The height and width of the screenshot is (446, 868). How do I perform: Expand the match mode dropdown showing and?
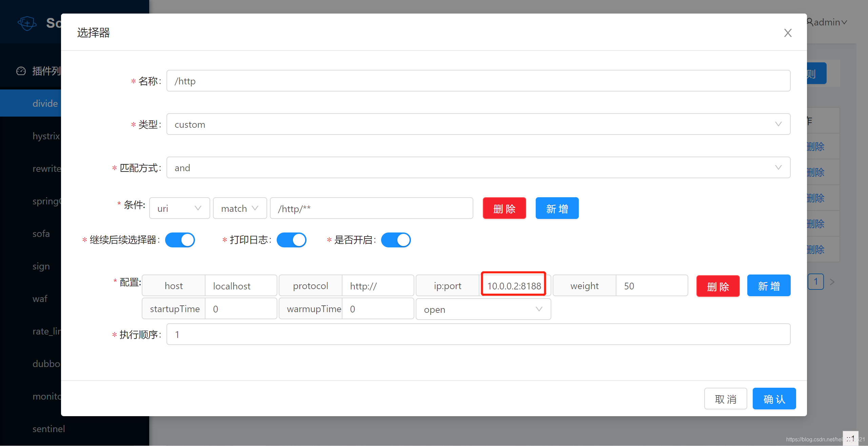click(478, 168)
